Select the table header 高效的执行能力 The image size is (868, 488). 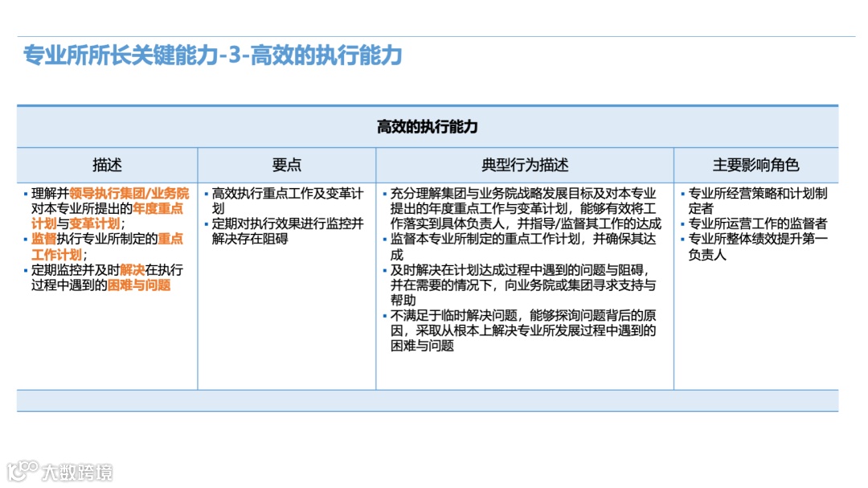click(428, 127)
